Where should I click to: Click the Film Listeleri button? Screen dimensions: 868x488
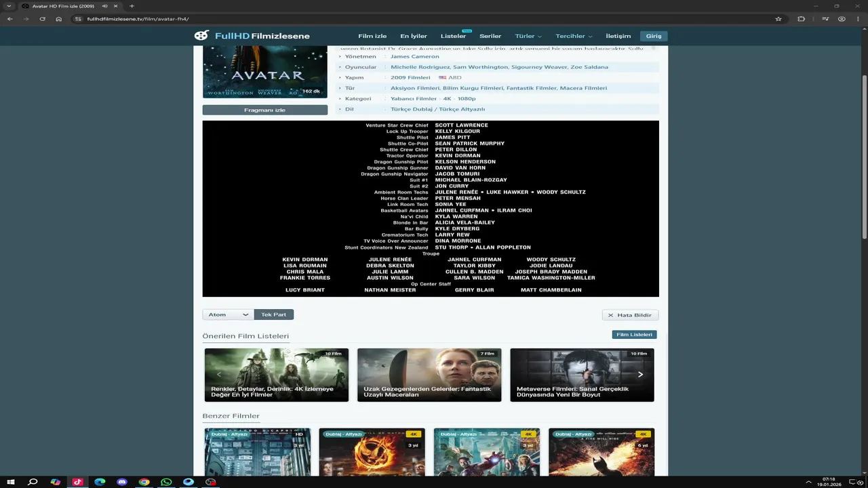(634, 334)
